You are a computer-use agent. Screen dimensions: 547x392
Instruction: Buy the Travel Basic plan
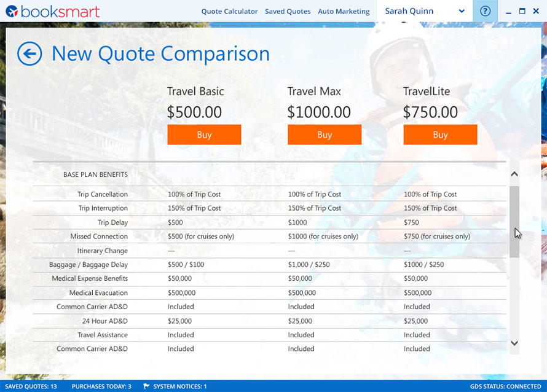(x=204, y=135)
